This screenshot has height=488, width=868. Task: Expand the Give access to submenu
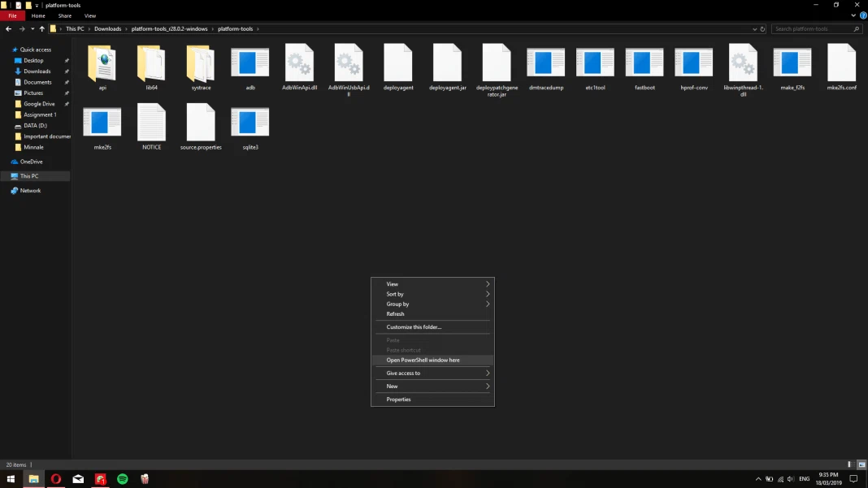[432, 373]
